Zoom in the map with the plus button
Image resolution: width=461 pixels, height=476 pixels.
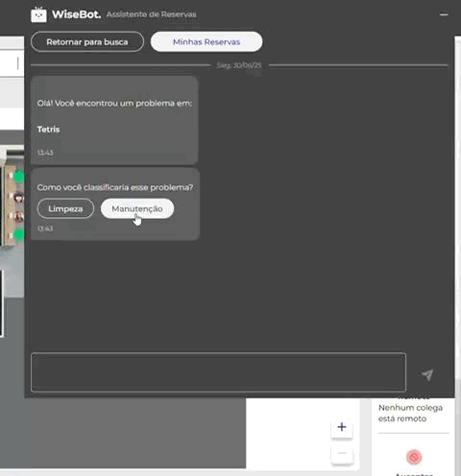[x=342, y=427]
